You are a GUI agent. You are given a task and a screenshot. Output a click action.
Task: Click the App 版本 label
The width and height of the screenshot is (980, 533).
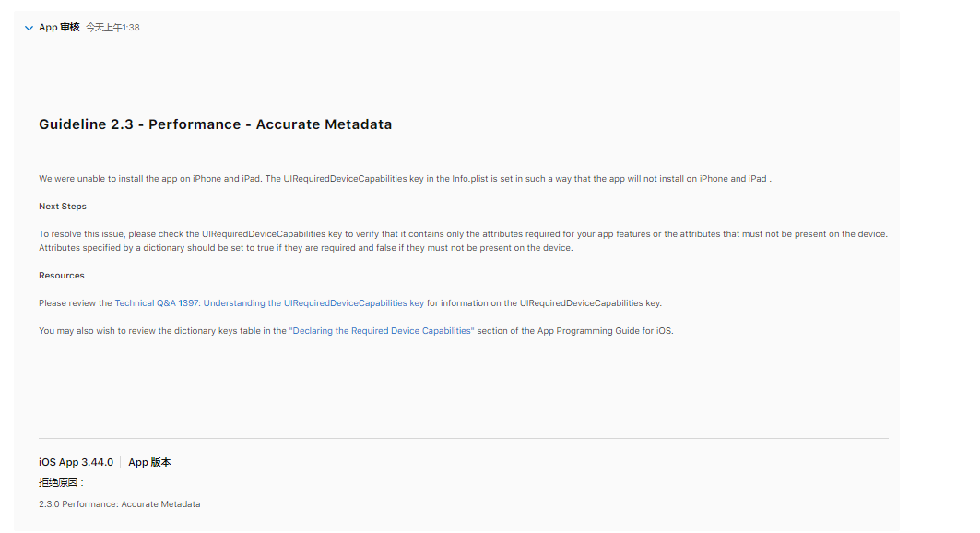tap(149, 462)
